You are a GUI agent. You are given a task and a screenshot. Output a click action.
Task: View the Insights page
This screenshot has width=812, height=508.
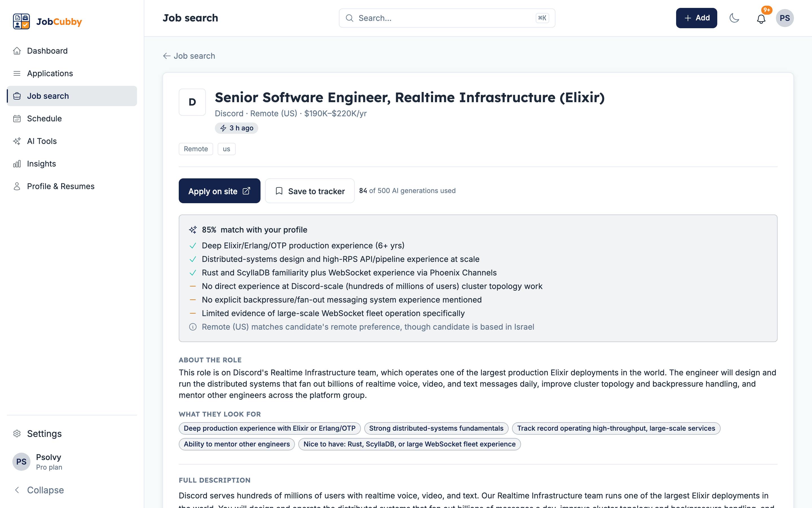[x=72, y=164]
